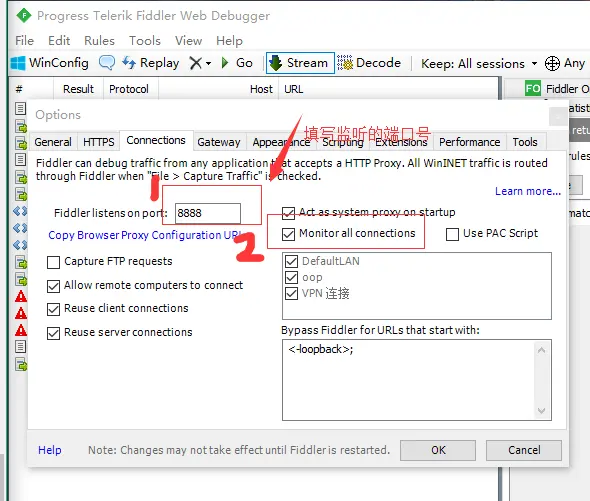Image resolution: width=590 pixels, height=501 pixels.
Task: Click the listening port field 8888
Action: point(208,213)
